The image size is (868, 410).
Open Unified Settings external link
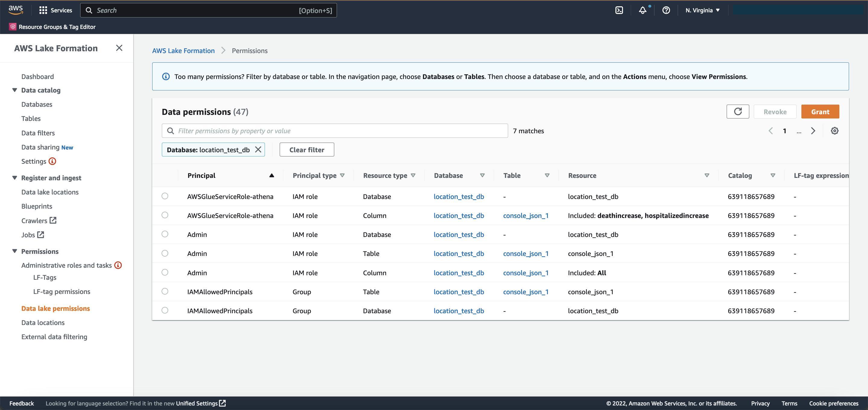click(201, 403)
